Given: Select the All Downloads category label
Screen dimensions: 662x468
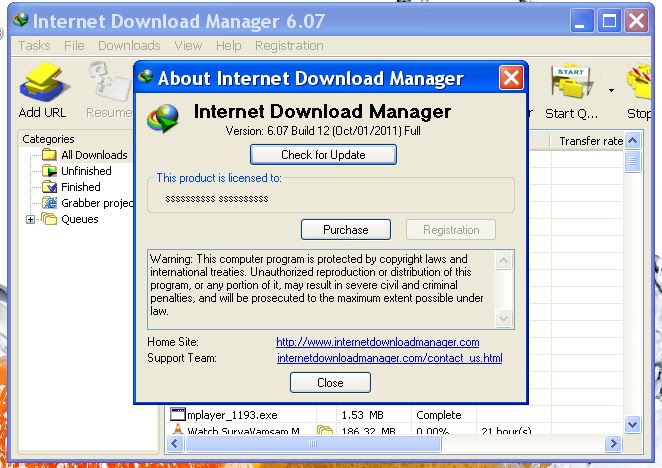Looking at the screenshot, I should (94, 155).
